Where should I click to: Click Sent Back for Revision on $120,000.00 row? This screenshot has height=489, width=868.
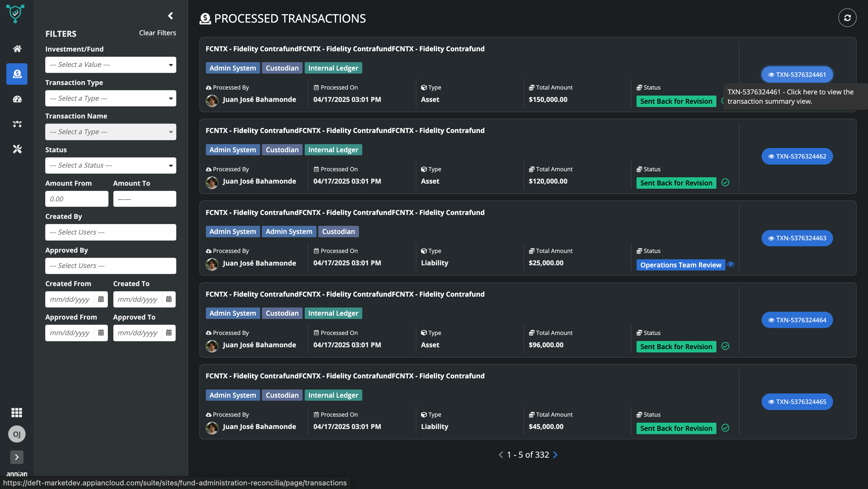point(676,183)
